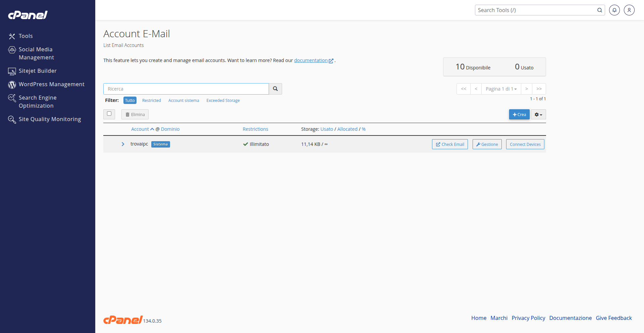
Task: Sort by Restrictions column
Action: (256, 129)
